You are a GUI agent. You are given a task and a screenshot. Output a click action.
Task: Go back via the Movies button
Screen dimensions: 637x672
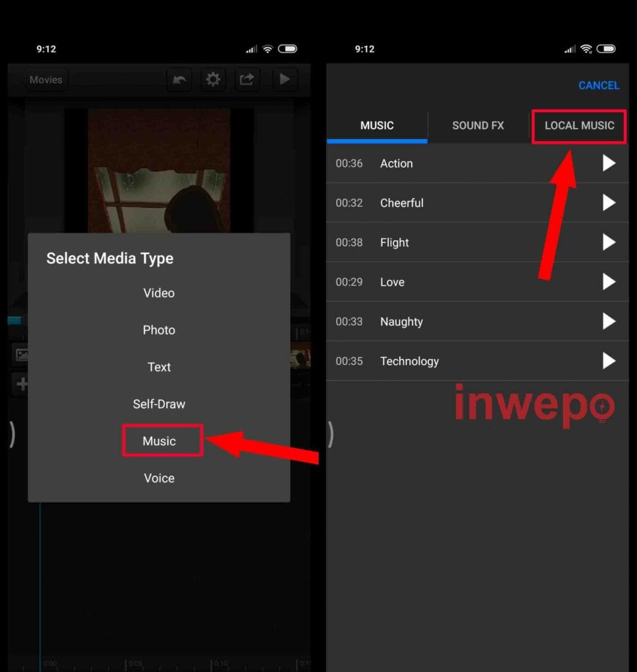(x=46, y=79)
